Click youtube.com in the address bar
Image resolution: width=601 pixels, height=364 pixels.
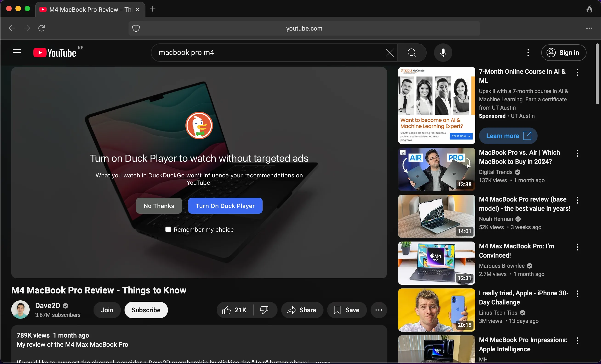tap(304, 28)
